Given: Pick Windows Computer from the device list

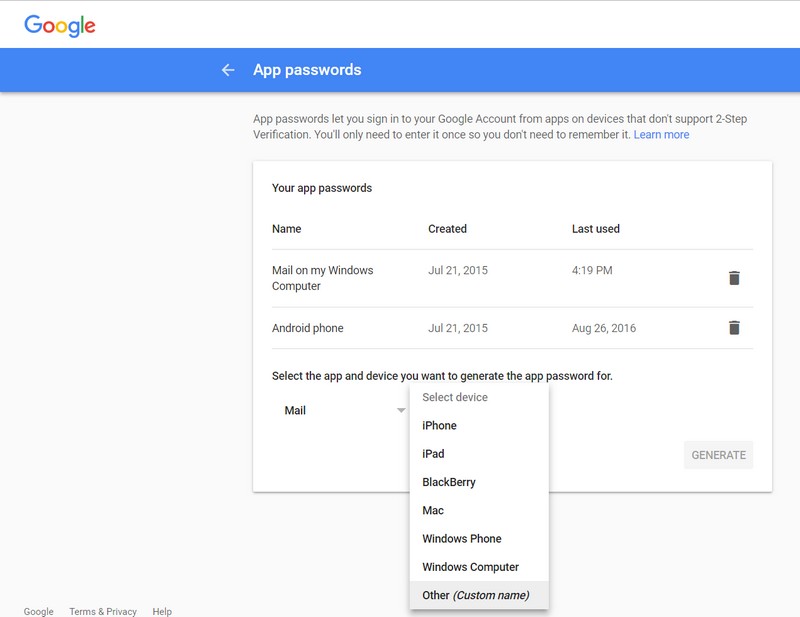Looking at the screenshot, I should tap(479, 567).
